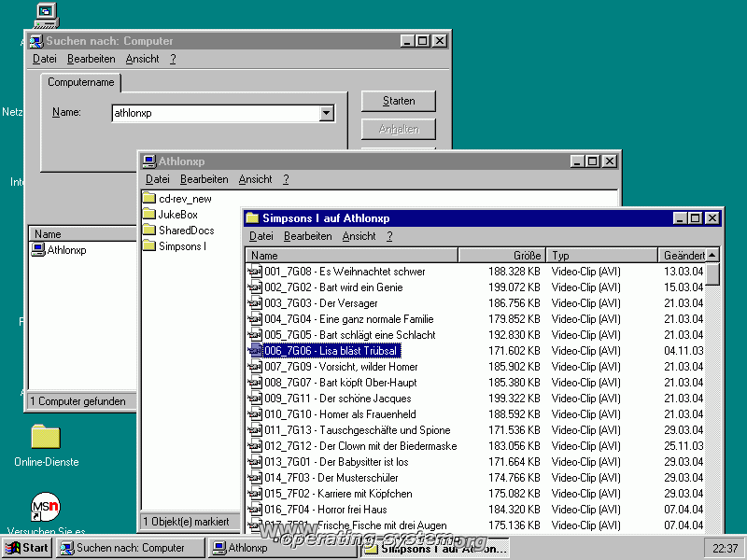The height and width of the screenshot is (560, 747).
Task: Click AVI icon for 007_7G09 Vorsicht, wilder Homer
Action: point(255,367)
